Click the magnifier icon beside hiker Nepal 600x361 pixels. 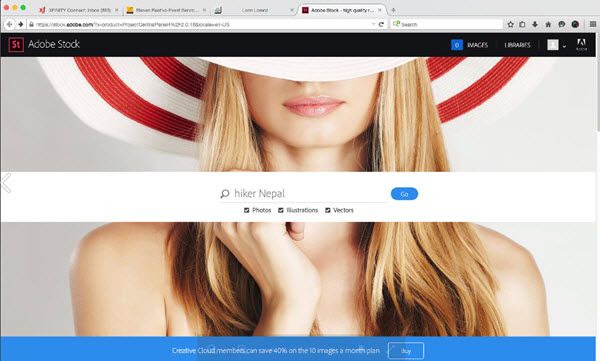pos(225,194)
